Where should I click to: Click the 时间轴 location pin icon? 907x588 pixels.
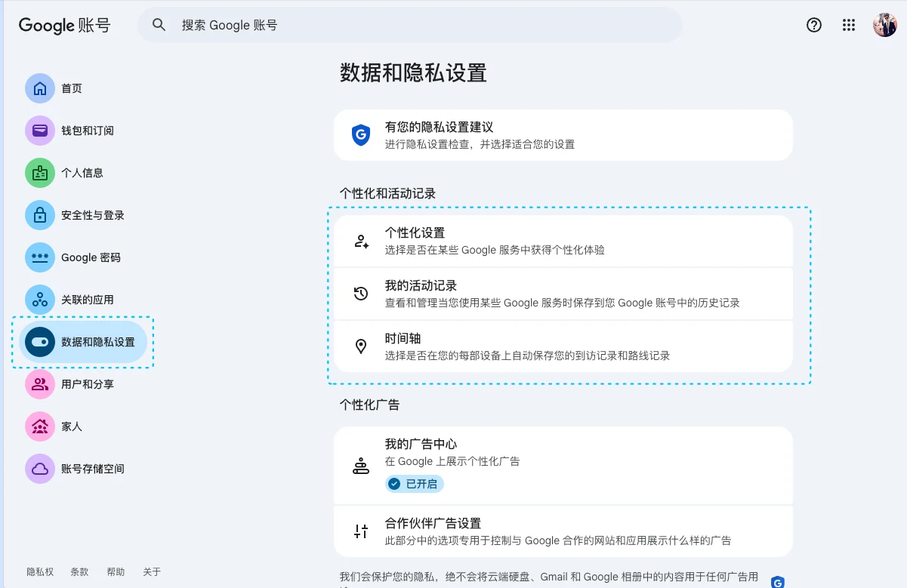coord(361,346)
